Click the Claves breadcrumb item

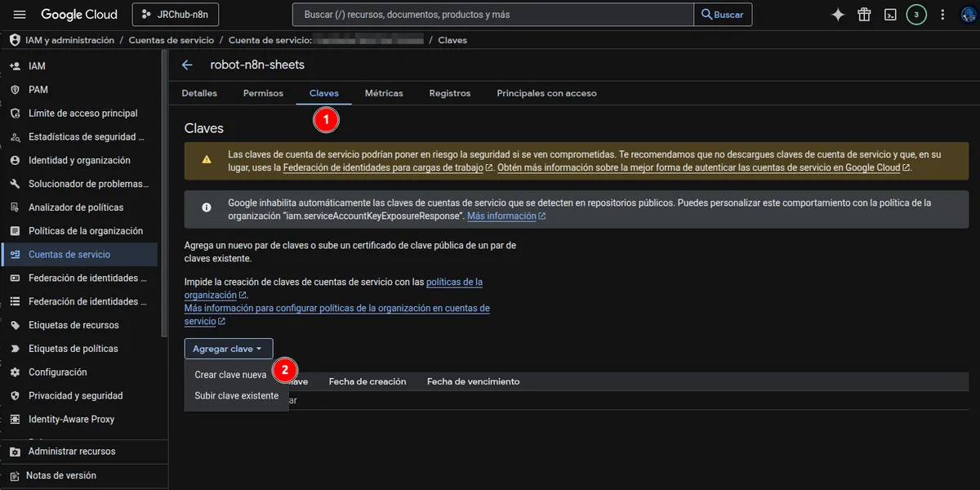click(453, 40)
